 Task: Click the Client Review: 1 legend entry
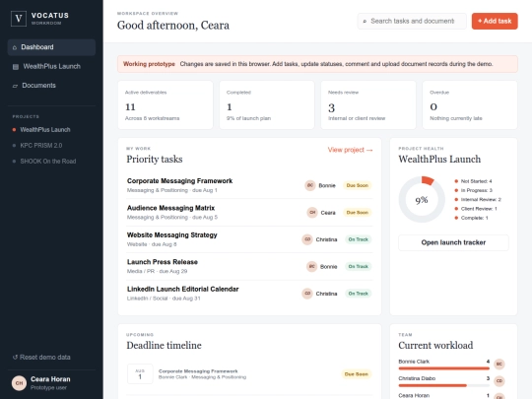(476, 209)
